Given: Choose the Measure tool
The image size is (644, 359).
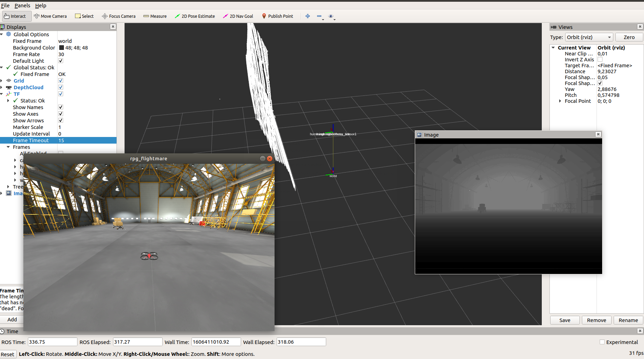Looking at the screenshot, I should pos(155,16).
